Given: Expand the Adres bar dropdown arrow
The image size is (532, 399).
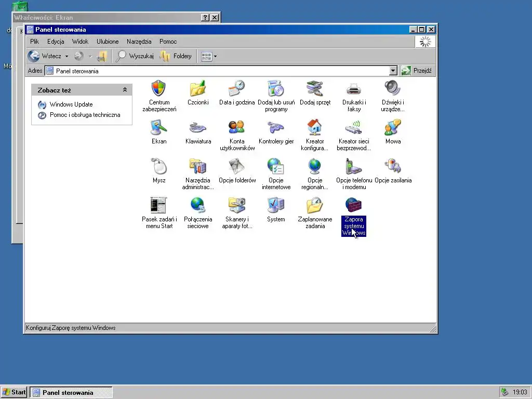Looking at the screenshot, I should [393, 71].
